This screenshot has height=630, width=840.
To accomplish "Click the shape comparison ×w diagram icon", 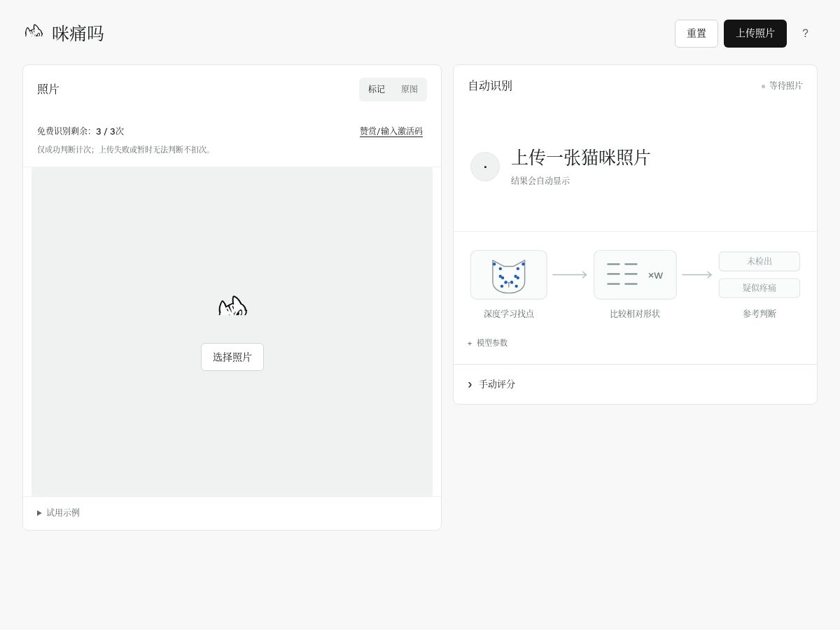I will (635, 275).
